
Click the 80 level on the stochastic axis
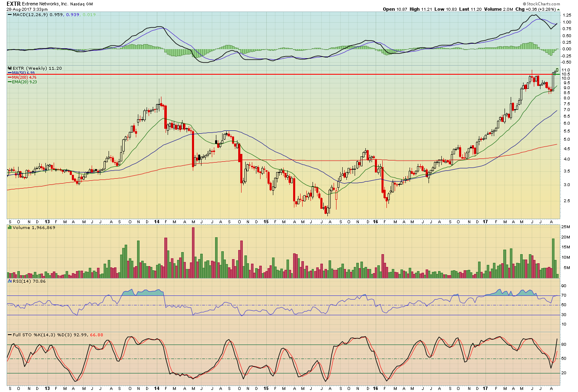pyautogui.click(x=564, y=345)
